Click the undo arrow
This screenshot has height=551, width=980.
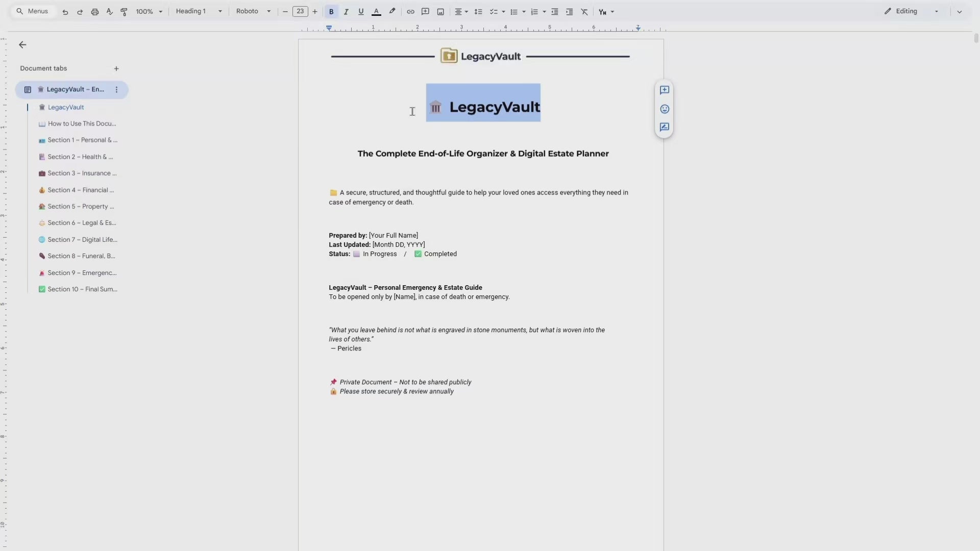point(65,12)
